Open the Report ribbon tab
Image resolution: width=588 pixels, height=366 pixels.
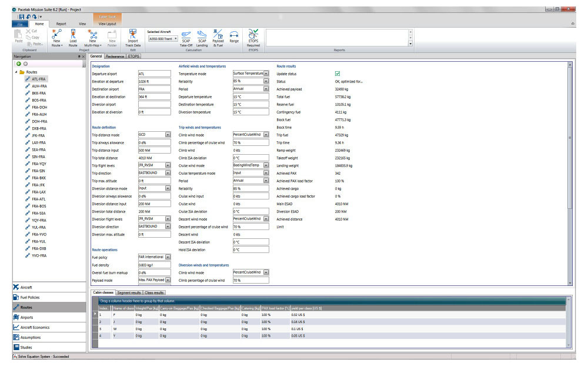point(61,24)
